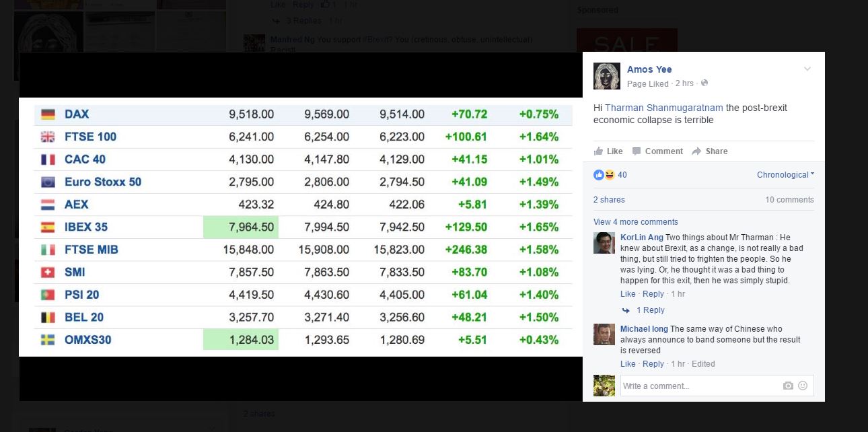Select the FTSE MIB index name
The height and width of the screenshot is (432, 868).
click(x=92, y=250)
